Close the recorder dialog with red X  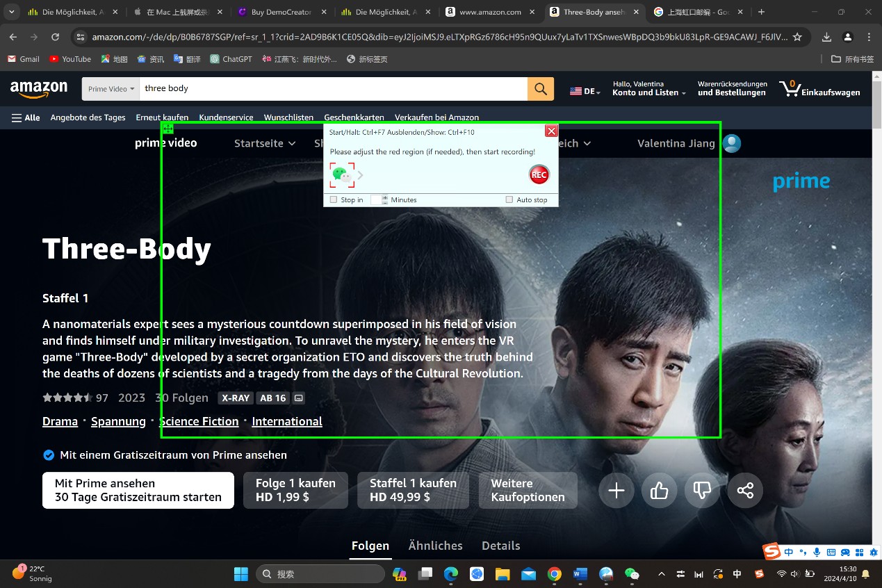pyautogui.click(x=551, y=131)
